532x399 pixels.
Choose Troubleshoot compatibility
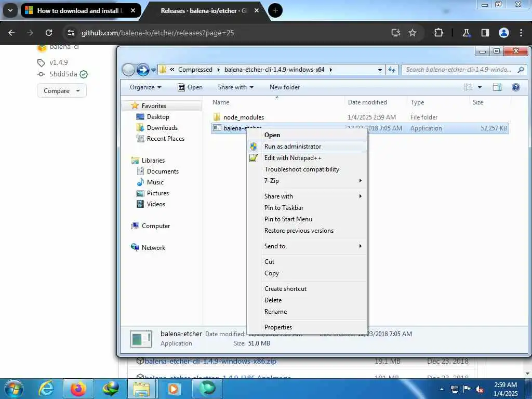click(x=307, y=169)
